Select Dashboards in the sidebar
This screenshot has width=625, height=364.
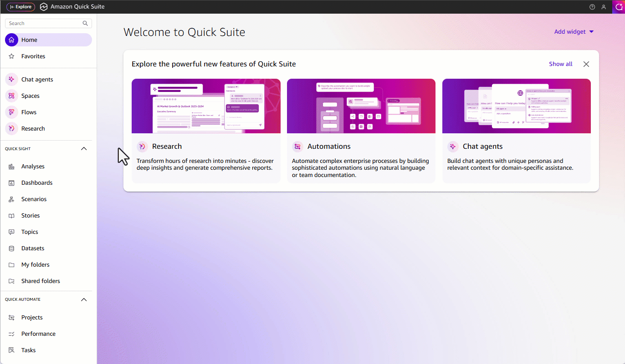36,183
